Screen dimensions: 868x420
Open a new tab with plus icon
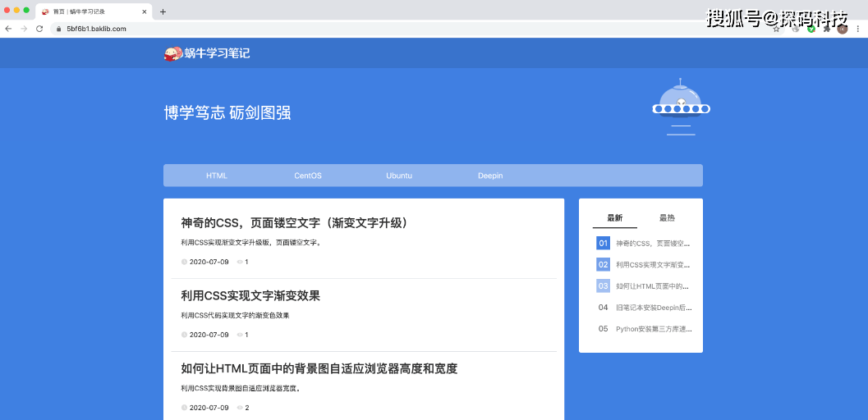[x=163, y=11]
